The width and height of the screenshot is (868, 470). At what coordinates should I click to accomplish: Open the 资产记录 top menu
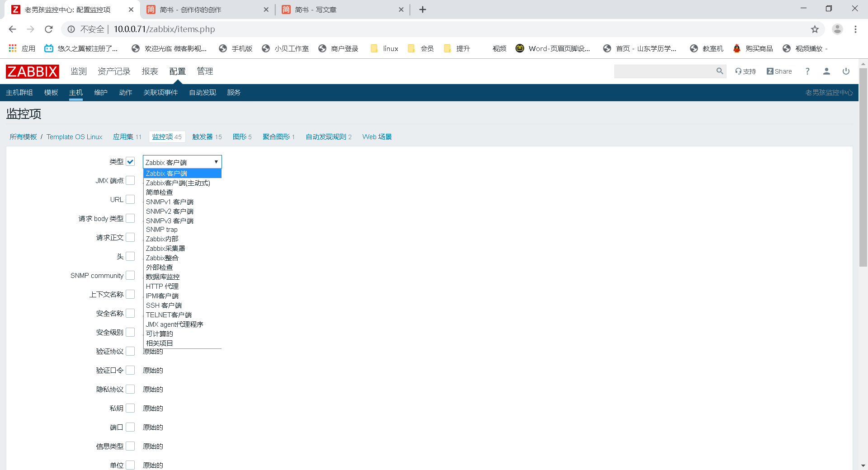coord(114,71)
